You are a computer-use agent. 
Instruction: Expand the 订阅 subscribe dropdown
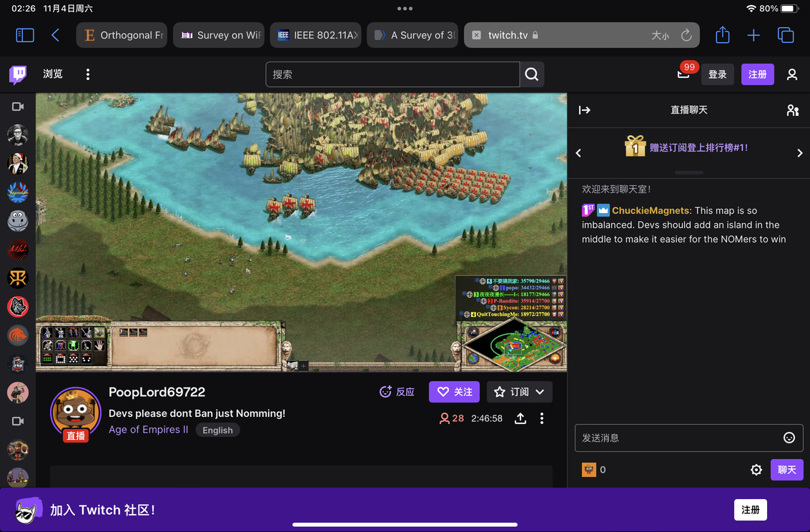(x=520, y=392)
